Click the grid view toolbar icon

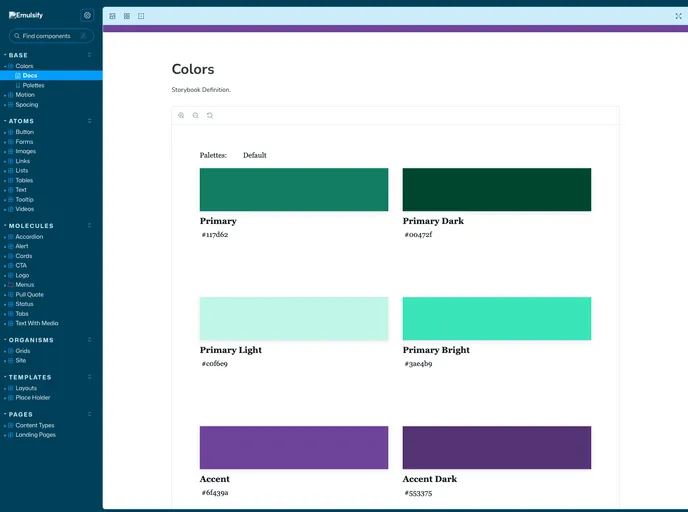(x=127, y=16)
